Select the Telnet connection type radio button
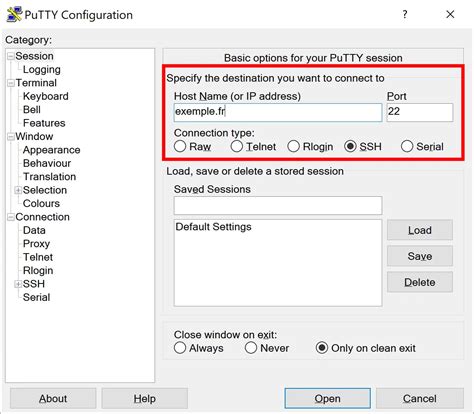 tap(237, 146)
